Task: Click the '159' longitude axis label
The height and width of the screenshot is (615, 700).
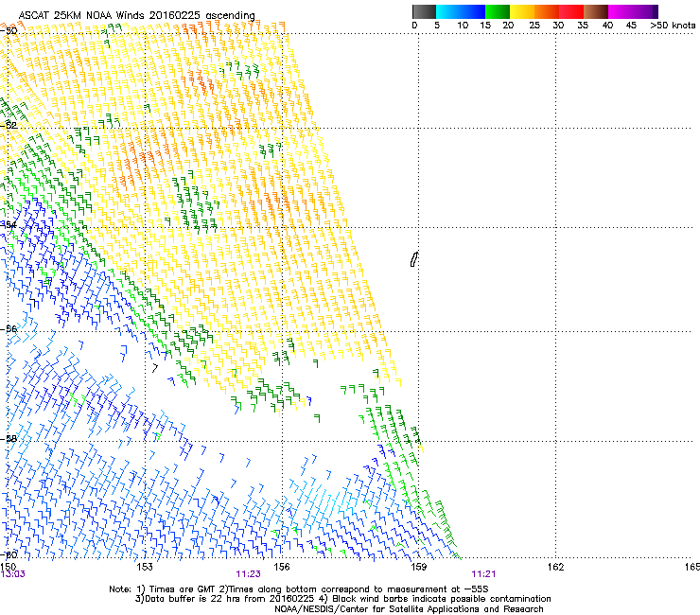Action: point(418,567)
